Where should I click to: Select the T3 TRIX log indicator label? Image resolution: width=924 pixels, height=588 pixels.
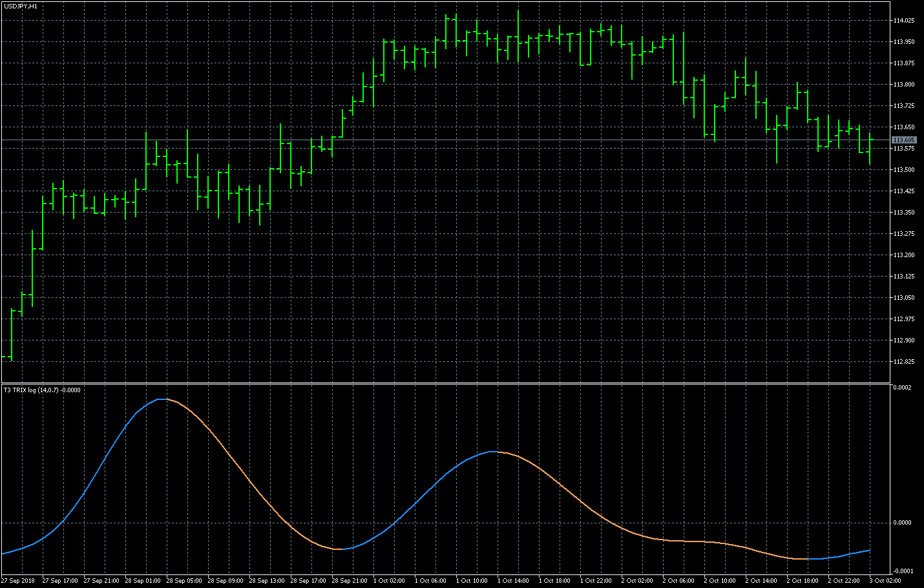(x=42, y=390)
